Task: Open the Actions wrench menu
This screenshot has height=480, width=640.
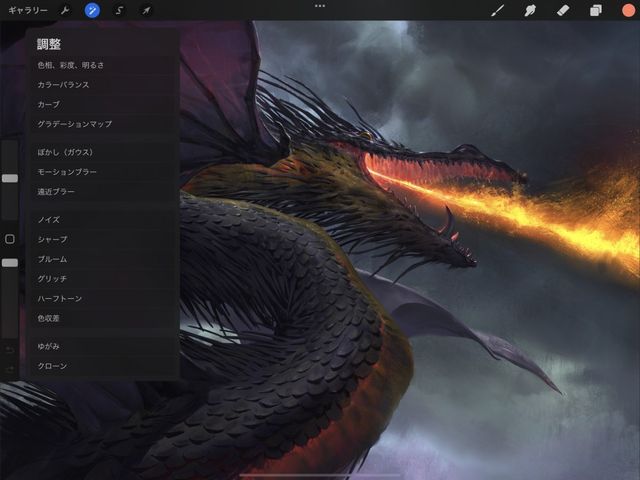Action: click(64, 10)
